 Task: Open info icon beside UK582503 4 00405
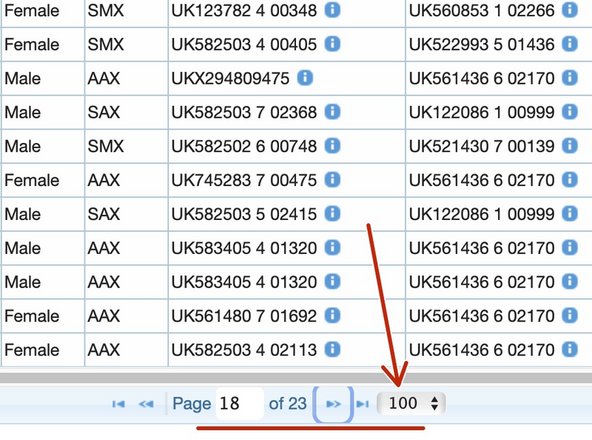coord(333,44)
